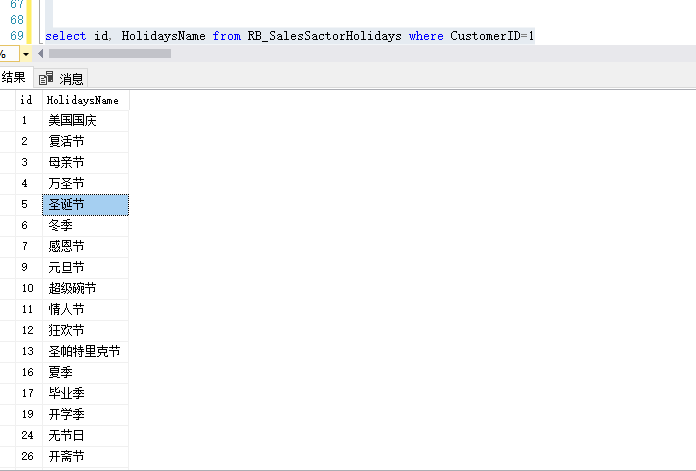The width and height of the screenshot is (696, 471).
Task: Click the cell 狂欢节
Action: tap(86, 330)
